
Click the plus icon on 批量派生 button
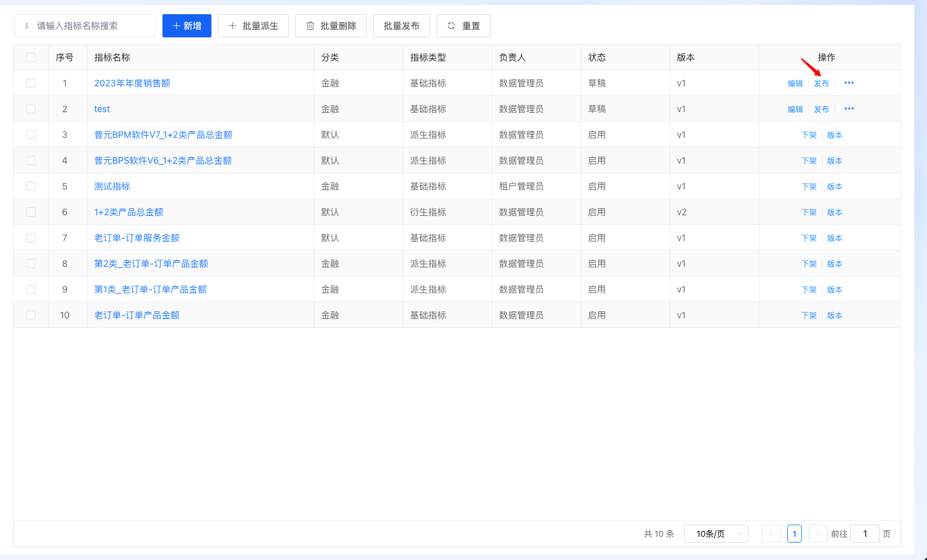[232, 26]
